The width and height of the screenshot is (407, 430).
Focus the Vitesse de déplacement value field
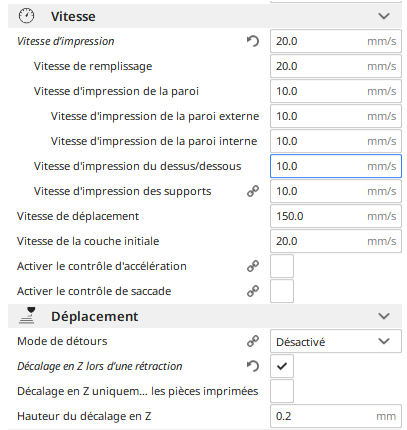click(x=336, y=216)
